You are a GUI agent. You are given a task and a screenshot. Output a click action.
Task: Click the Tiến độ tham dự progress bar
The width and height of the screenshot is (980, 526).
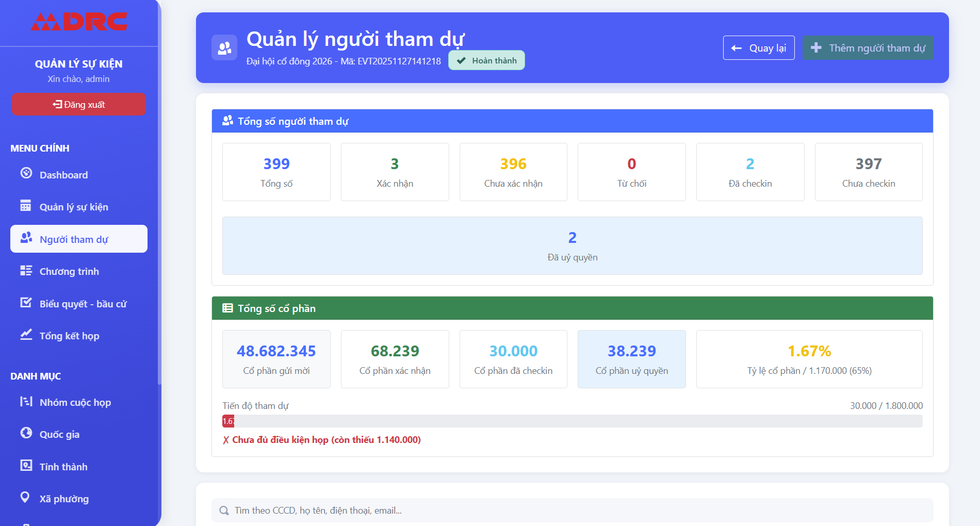click(572, 421)
